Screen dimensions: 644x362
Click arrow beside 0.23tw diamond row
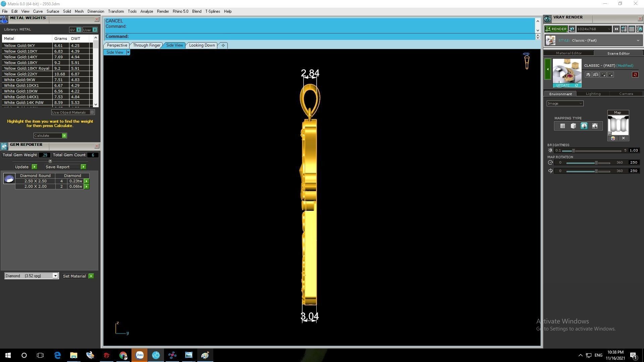[87, 181]
